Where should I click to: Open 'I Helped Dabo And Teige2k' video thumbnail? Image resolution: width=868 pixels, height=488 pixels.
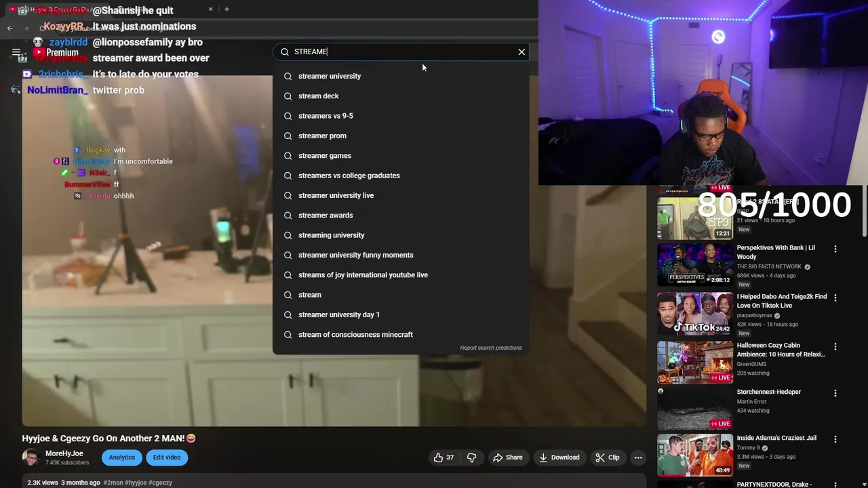(695, 314)
